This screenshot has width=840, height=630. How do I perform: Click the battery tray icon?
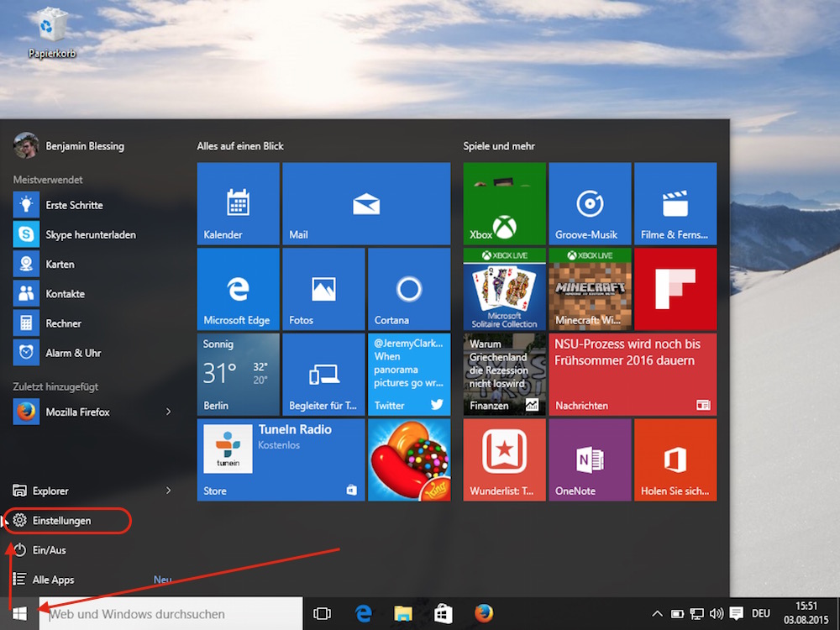click(677, 613)
